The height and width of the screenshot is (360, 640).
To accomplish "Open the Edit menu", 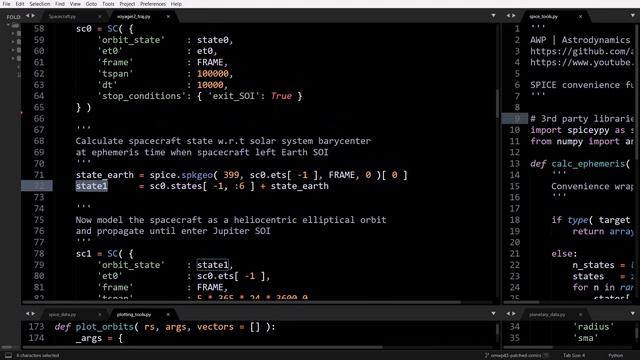I will tap(20, 4).
